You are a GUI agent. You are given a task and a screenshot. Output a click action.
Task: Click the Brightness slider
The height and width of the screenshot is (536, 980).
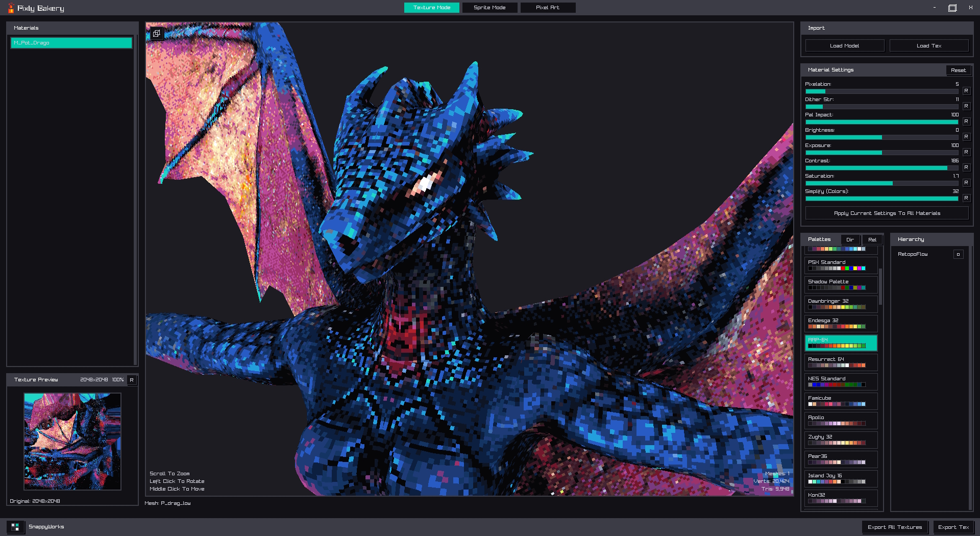pyautogui.click(x=882, y=137)
